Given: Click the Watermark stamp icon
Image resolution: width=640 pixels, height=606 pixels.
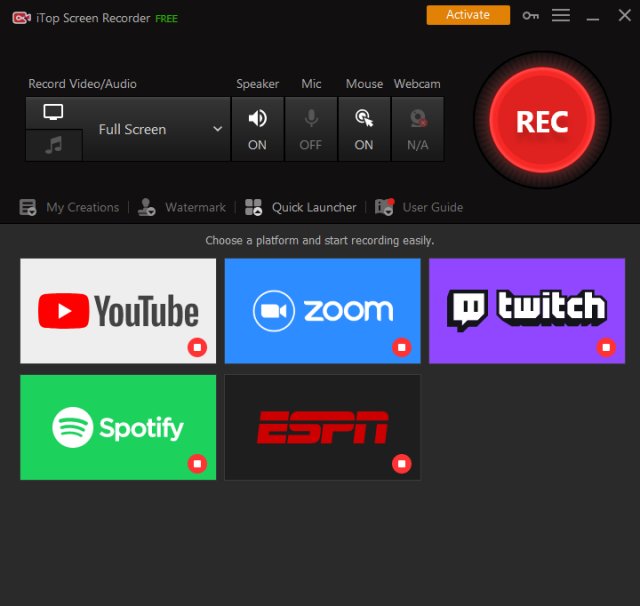Looking at the screenshot, I should point(147,207).
